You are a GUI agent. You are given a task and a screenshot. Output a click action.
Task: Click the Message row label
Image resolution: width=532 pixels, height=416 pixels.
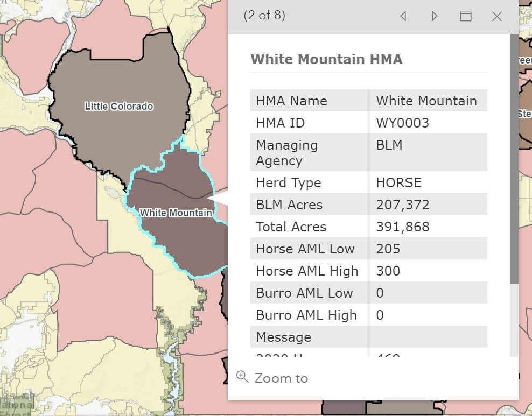[283, 337]
